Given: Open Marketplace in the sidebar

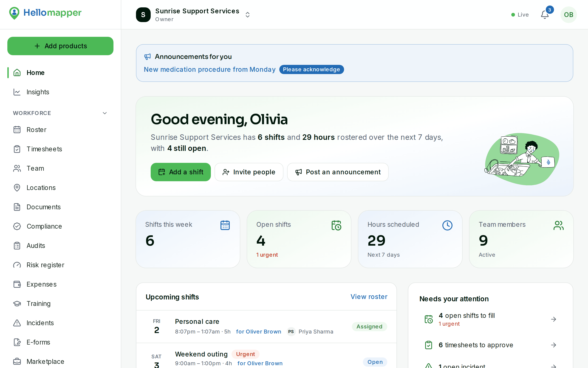Looking at the screenshot, I should pyautogui.click(x=60, y=361).
